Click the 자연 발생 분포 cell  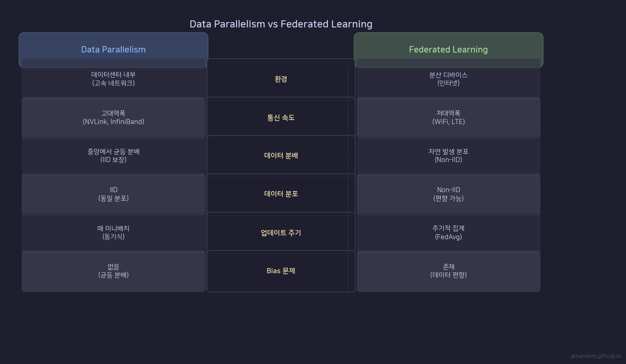(448, 156)
